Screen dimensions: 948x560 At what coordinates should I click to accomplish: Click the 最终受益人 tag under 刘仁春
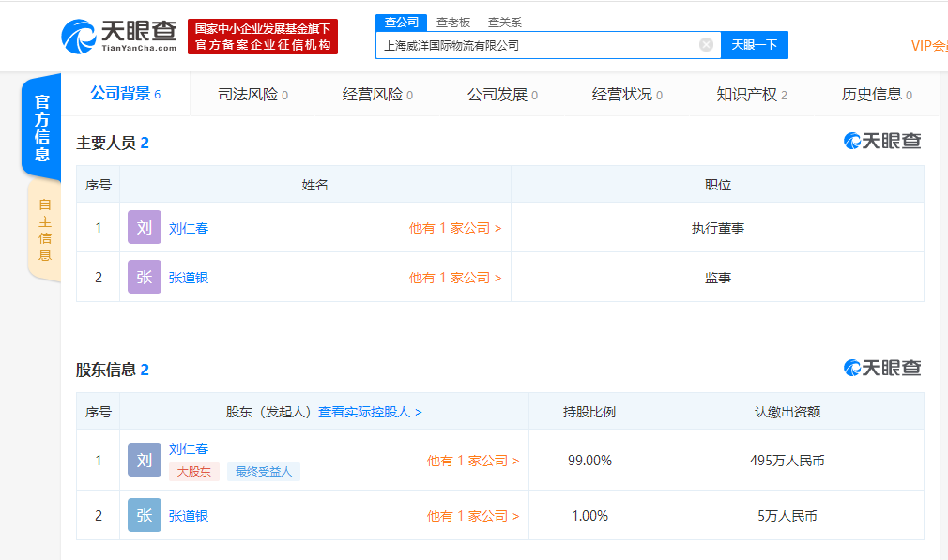264,472
